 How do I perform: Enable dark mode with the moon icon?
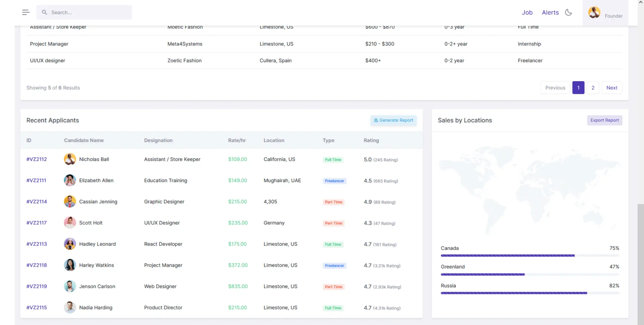tap(568, 12)
